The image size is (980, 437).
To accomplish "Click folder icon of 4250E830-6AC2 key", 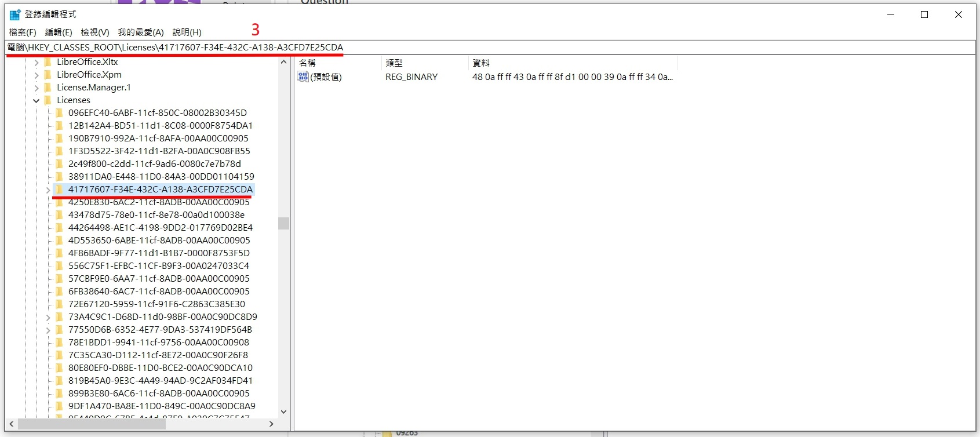I will pyautogui.click(x=59, y=202).
